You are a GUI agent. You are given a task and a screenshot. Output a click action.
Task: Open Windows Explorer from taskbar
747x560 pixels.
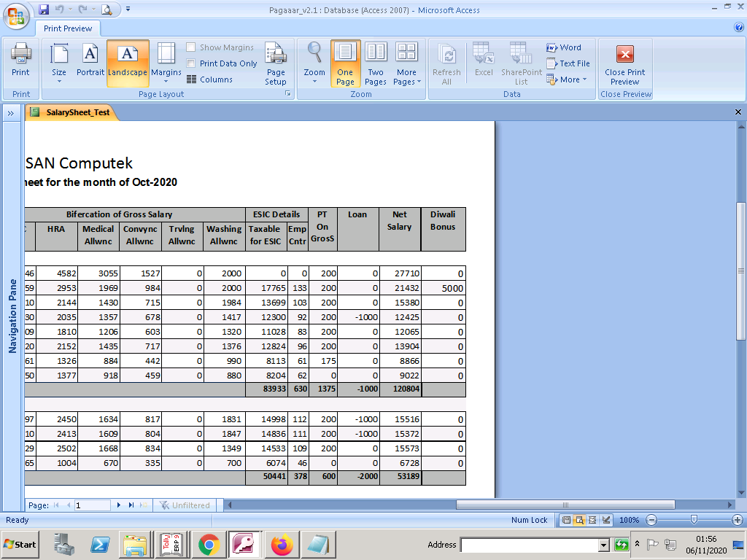coord(135,544)
